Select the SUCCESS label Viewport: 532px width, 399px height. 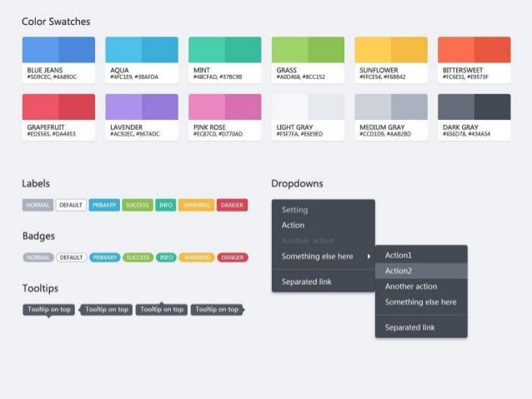click(x=138, y=205)
